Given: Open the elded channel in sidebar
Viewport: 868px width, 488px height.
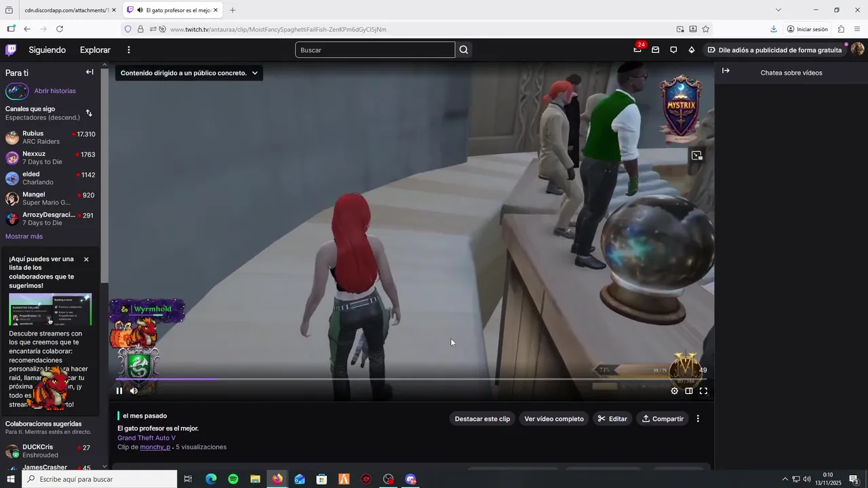Looking at the screenshot, I should point(50,178).
